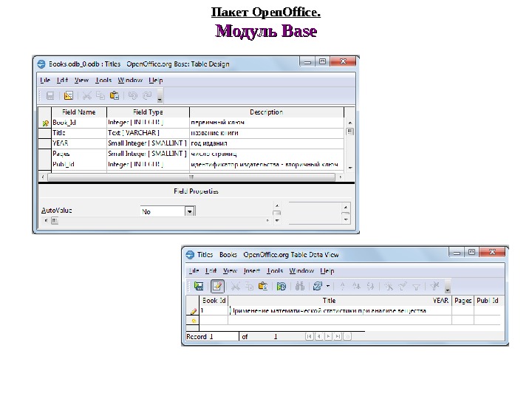Click Find Record binoculars icon
The height and width of the screenshot is (399, 532).
tap(299, 286)
